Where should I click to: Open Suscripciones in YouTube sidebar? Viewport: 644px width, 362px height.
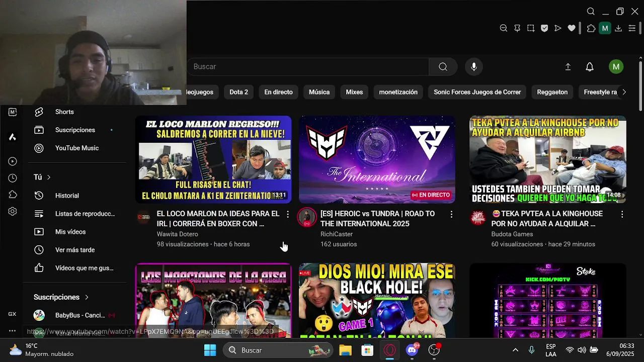point(76,130)
